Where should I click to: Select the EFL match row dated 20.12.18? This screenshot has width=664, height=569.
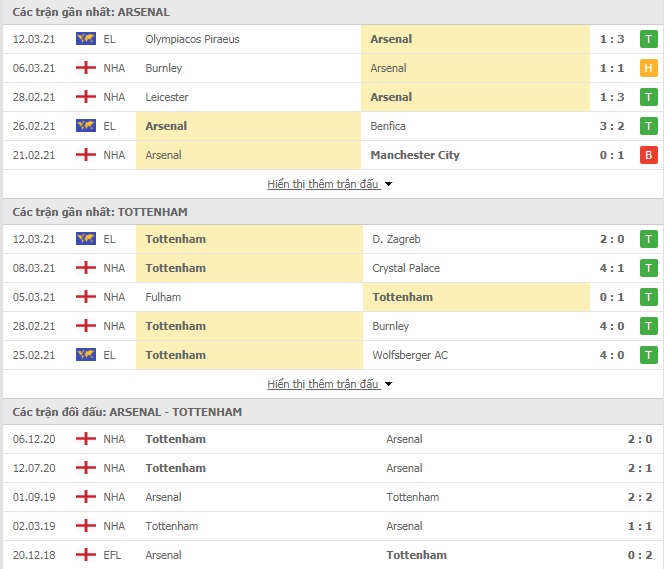(332, 555)
